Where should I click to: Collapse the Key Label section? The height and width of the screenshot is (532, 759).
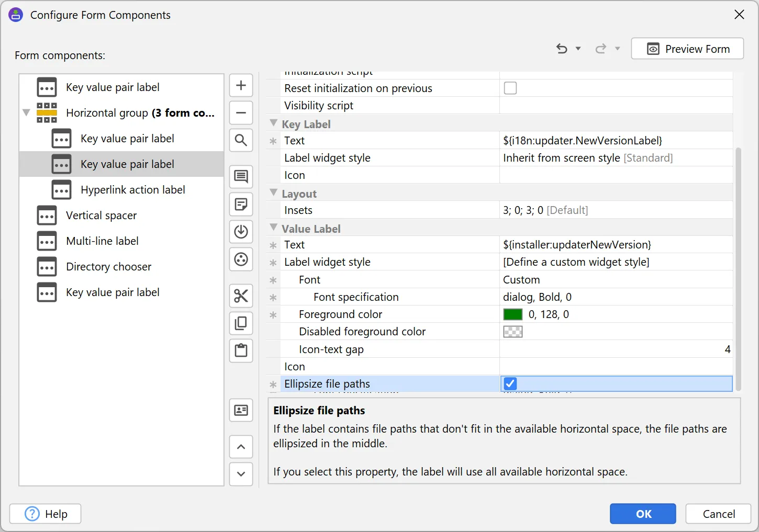[273, 123]
